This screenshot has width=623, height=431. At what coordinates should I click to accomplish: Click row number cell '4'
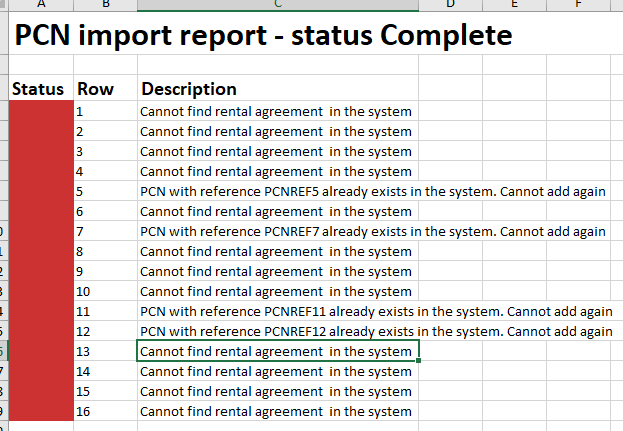coord(105,171)
